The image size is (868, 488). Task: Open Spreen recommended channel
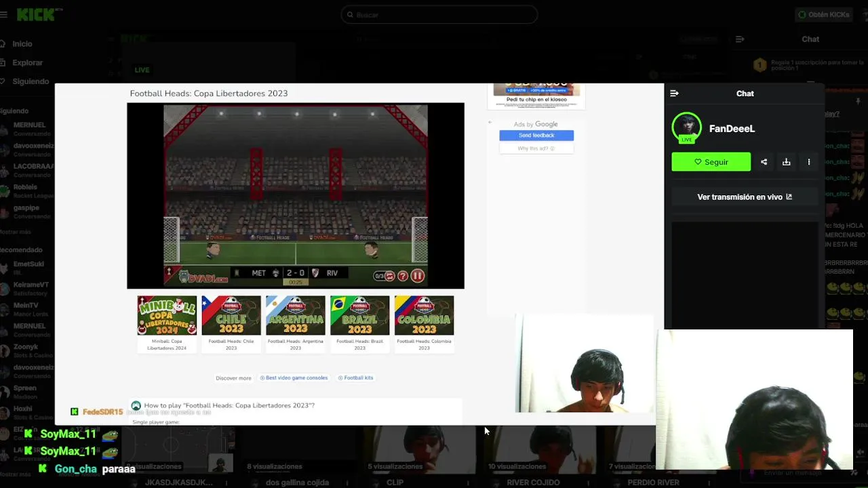(27, 392)
